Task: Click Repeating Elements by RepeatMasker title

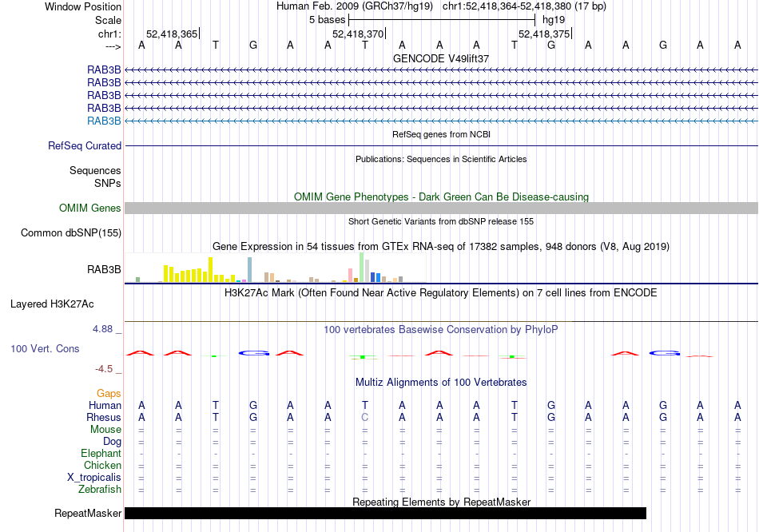Action: coord(441,502)
